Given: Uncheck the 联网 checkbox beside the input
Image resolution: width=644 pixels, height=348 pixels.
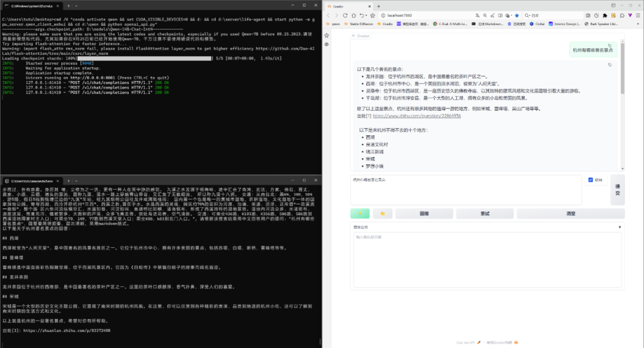Looking at the screenshot, I should [590, 179].
